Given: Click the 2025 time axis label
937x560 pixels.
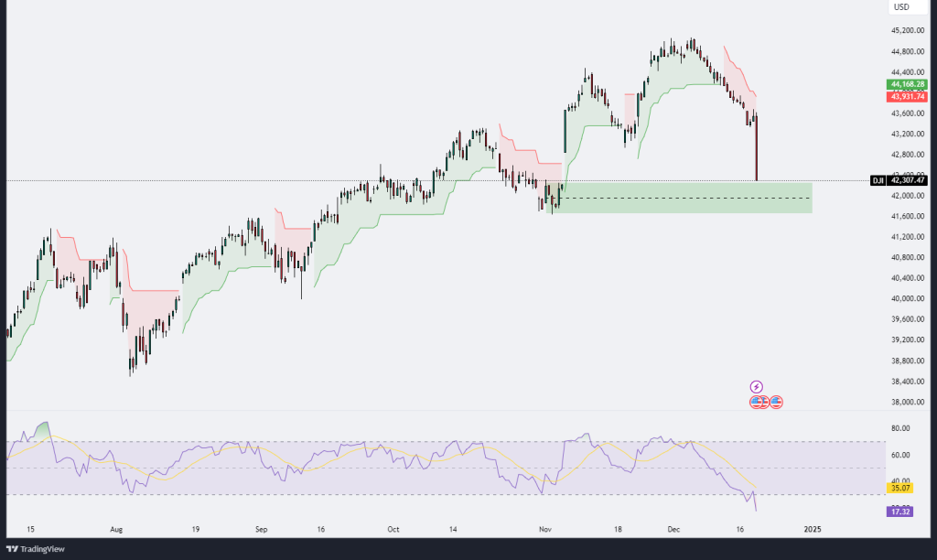Looking at the screenshot, I should tap(813, 530).
